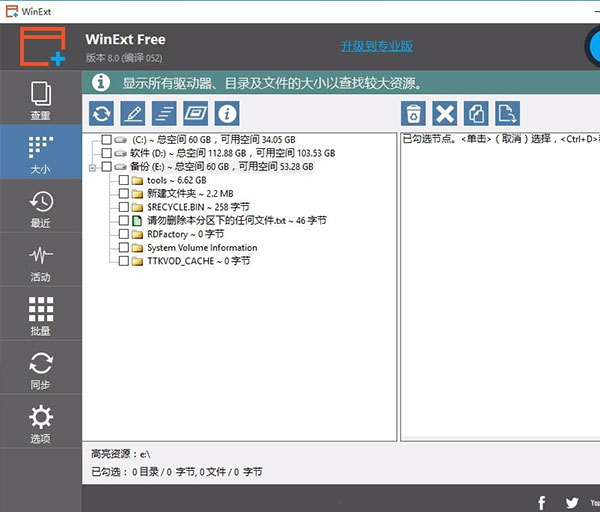The width and height of the screenshot is (600, 512).
Task: Click the info toolbar button
Action: 227,114
